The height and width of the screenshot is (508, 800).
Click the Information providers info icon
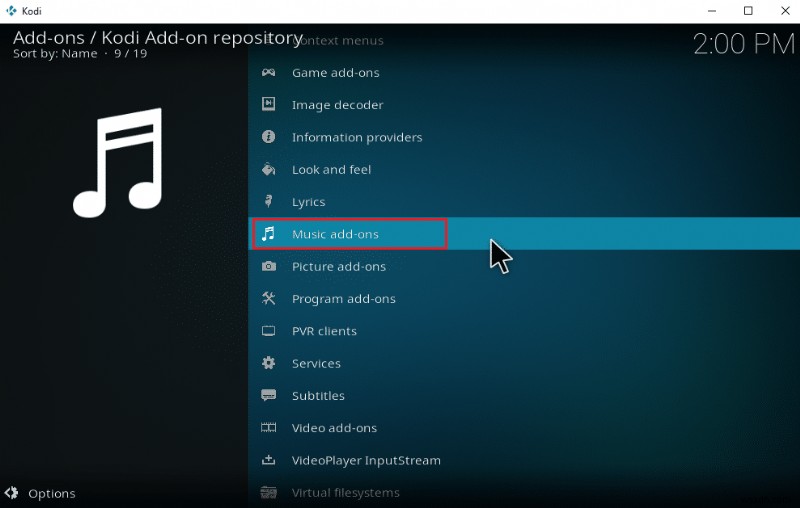(x=268, y=137)
